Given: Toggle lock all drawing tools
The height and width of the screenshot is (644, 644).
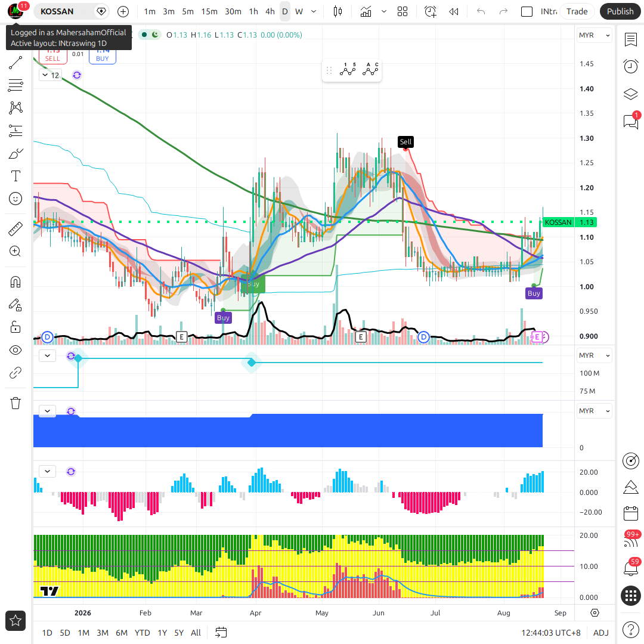Looking at the screenshot, I should point(16,327).
